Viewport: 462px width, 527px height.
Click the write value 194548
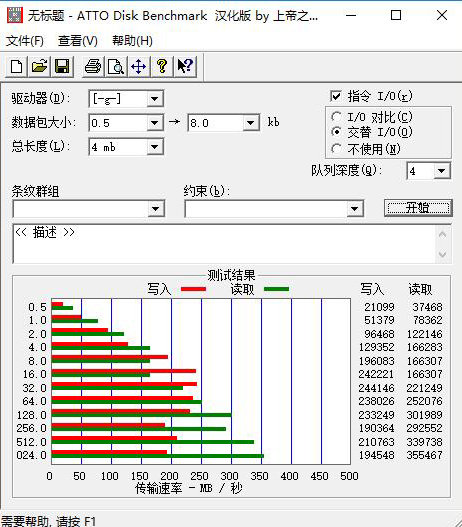click(x=377, y=455)
